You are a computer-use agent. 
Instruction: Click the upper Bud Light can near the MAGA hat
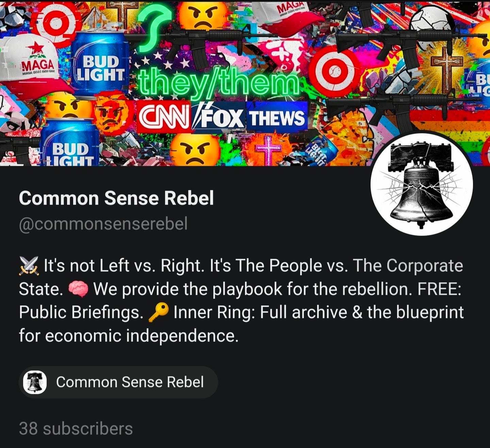tap(101, 63)
